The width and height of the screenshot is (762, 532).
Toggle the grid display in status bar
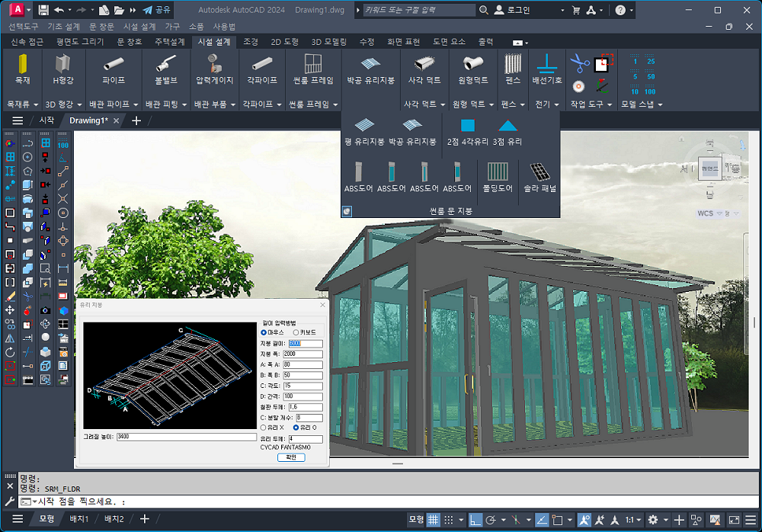pyautogui.click(x=434, y=520)
